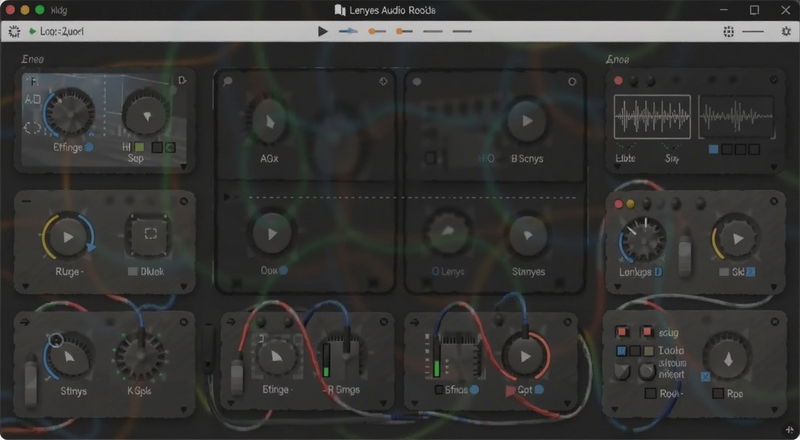
Task: Select the left waveform display thumbnail
Action: [652, 117]
